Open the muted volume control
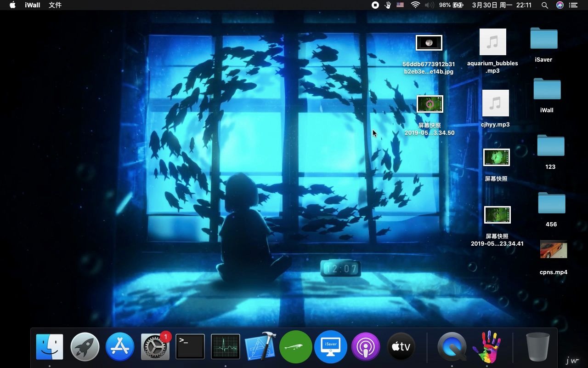The height and width of the screenshot is (368, 588). pyautogui.click(x=429, y=5)
